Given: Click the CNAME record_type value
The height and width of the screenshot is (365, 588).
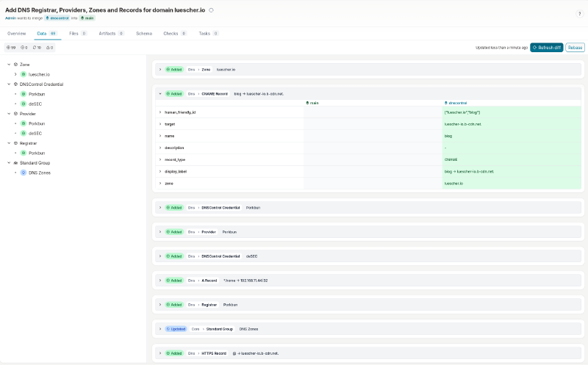Looking at the screenshot, I should 451,159.
